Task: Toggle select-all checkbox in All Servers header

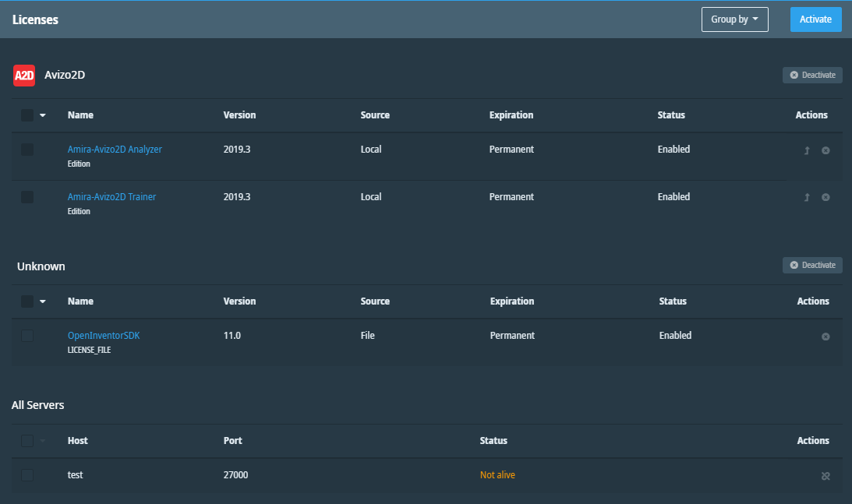Action: (x=27, y=441)
